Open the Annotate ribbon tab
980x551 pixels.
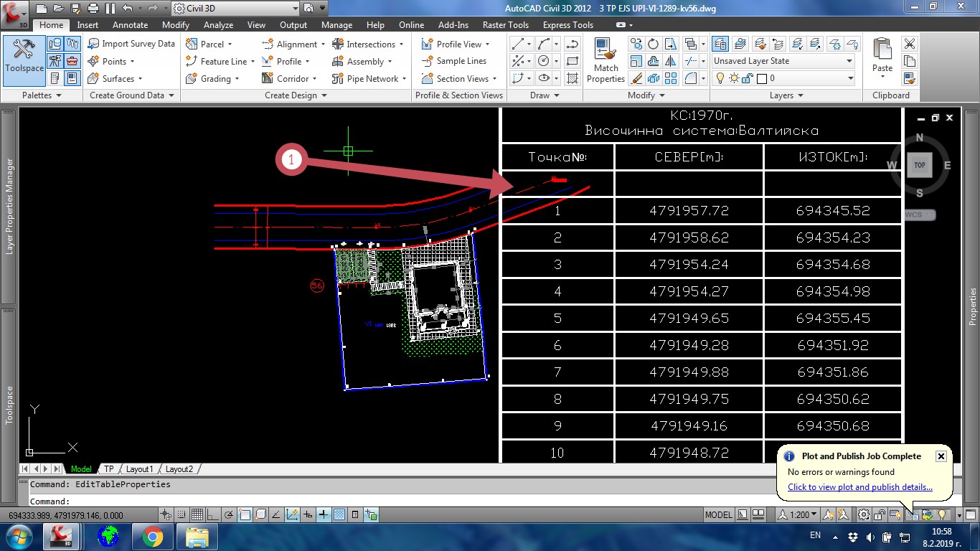click(x=130, y=25)
